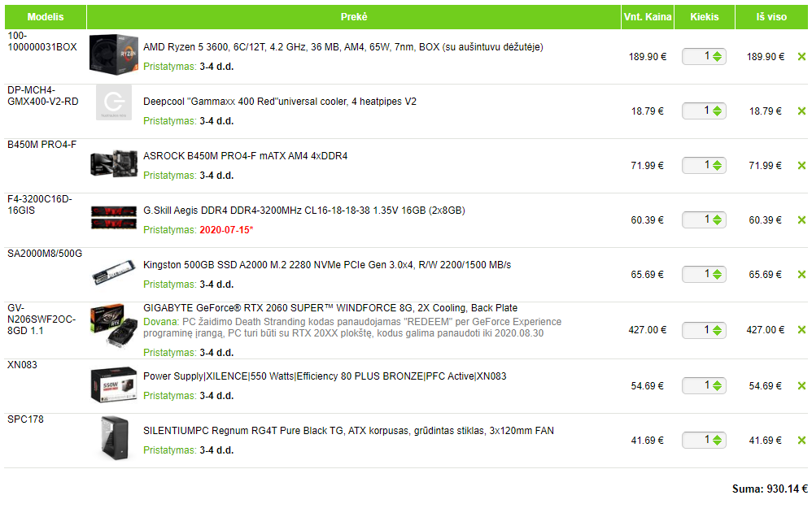This screenshot has width=812, height=517.
Task: Open Deepcool "Gammaxx 400 Red" product link
Action: click(x=280, y=102)
